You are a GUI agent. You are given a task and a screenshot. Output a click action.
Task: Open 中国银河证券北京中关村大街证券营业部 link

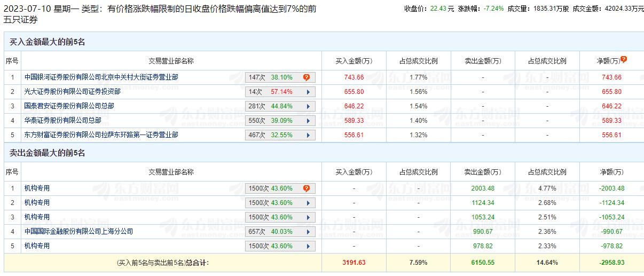tap(101, 77)
